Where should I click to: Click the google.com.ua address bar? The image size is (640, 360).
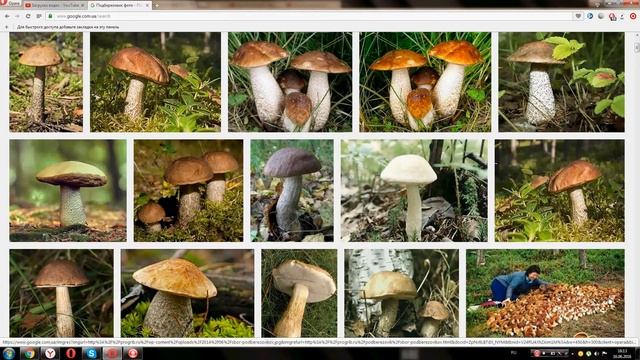[310, 16]
